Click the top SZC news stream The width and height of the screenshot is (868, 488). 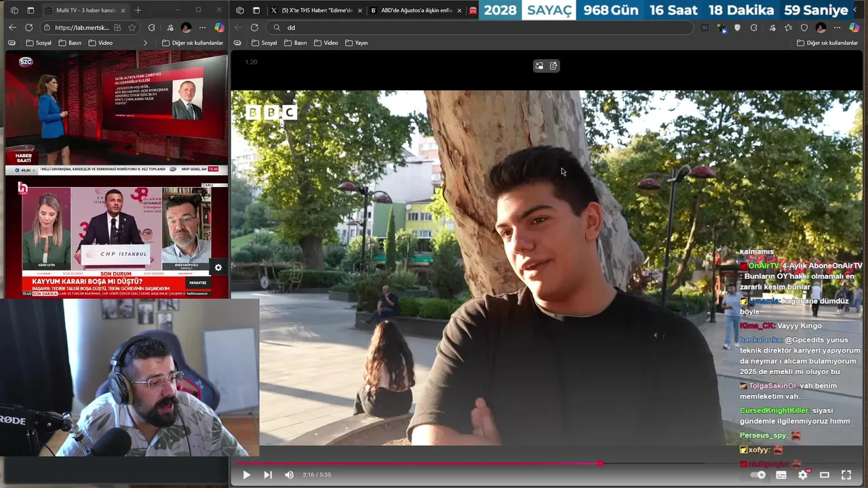(x=117, y=113)
